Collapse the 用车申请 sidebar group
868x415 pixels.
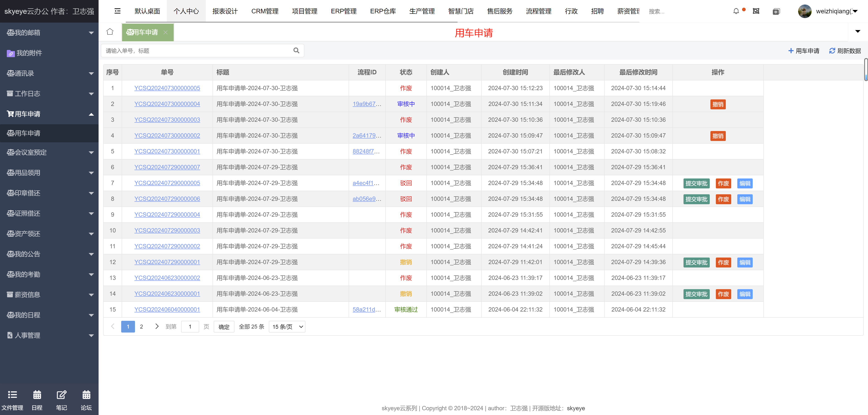[x=49, y=114]
